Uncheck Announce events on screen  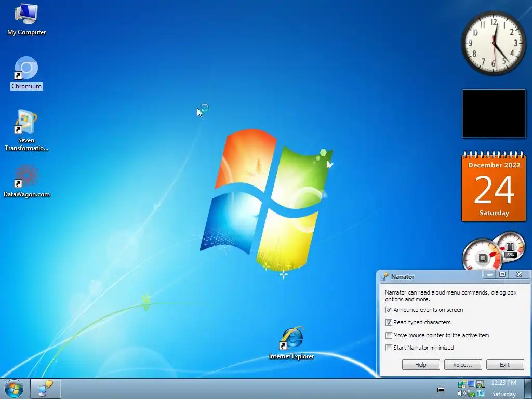pos(389,310)
